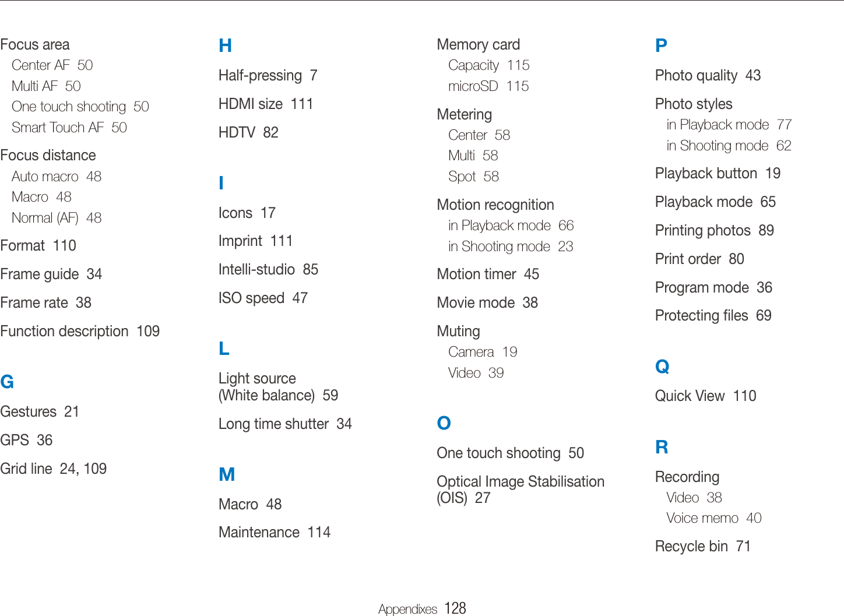
Task: Select the Function description entry
Action: [x=80, y=332]
